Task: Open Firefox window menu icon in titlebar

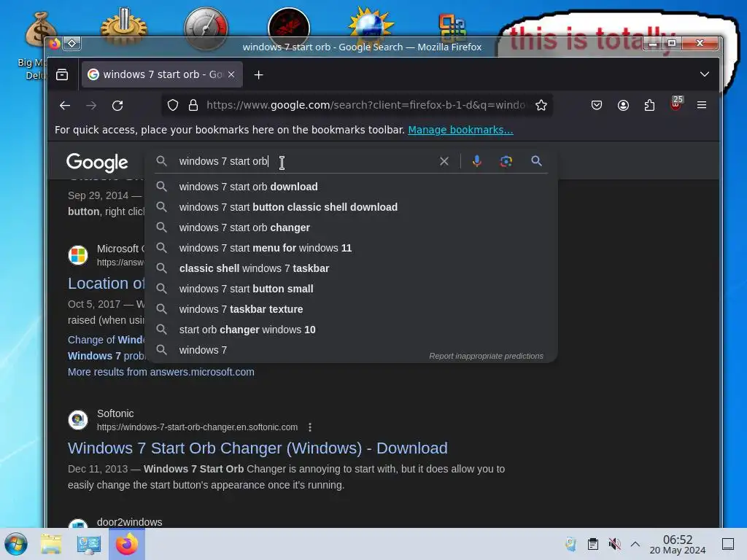Action: 54,44
